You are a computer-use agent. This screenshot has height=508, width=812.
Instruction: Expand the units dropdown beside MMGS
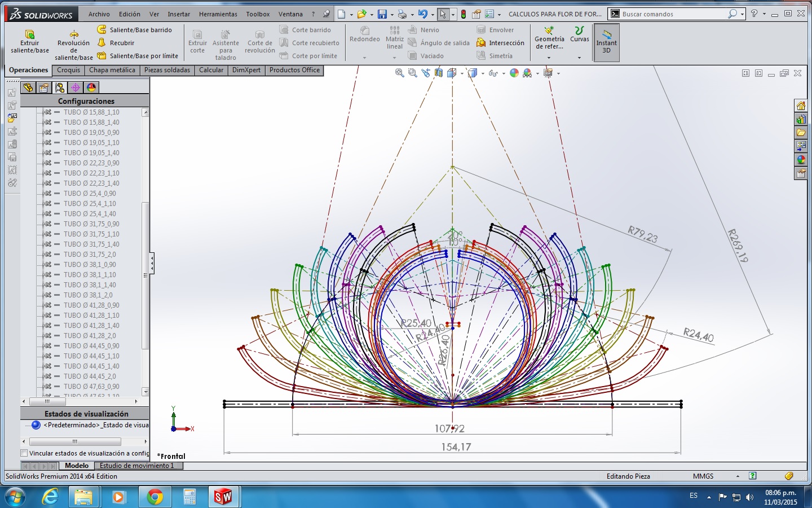pos(738,476)
